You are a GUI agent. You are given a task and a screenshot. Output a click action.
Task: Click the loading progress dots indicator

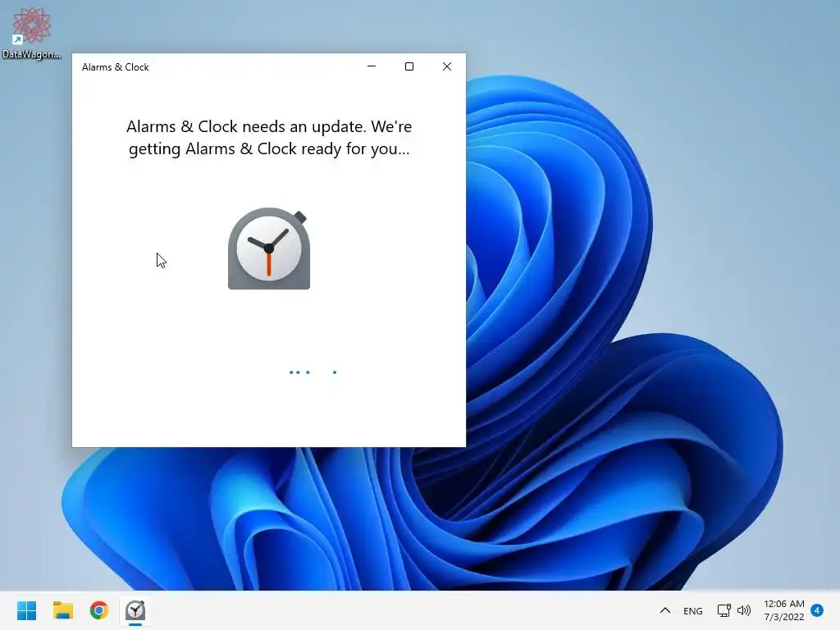(x=313, y=372)
